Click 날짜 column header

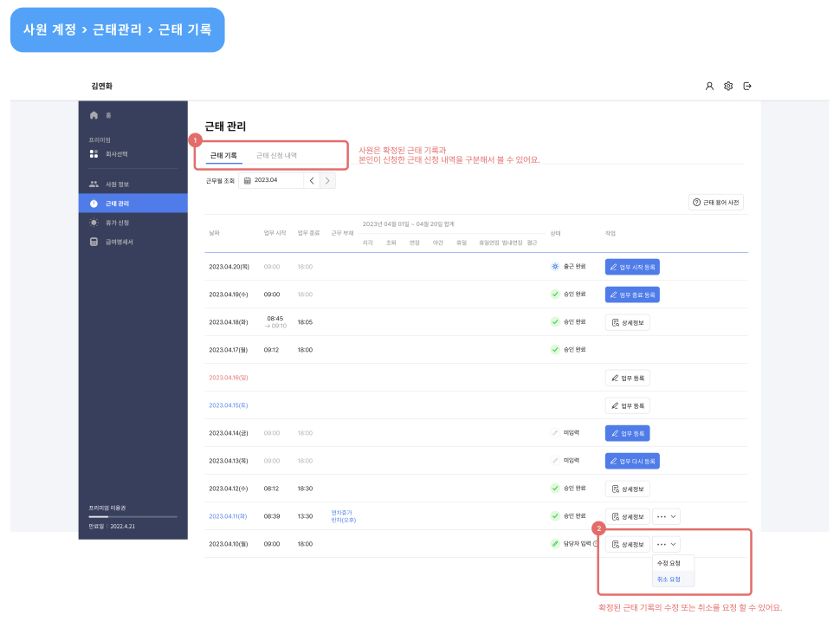point(214,233)
